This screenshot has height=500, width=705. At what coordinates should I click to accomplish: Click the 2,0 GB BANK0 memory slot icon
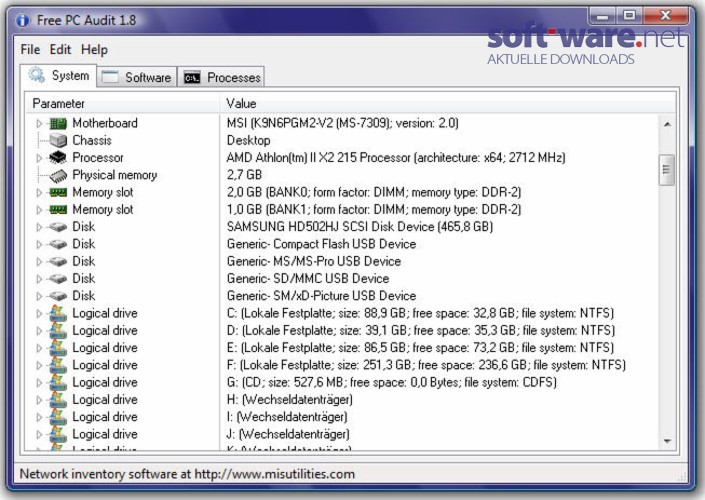[x=58, y=192]
